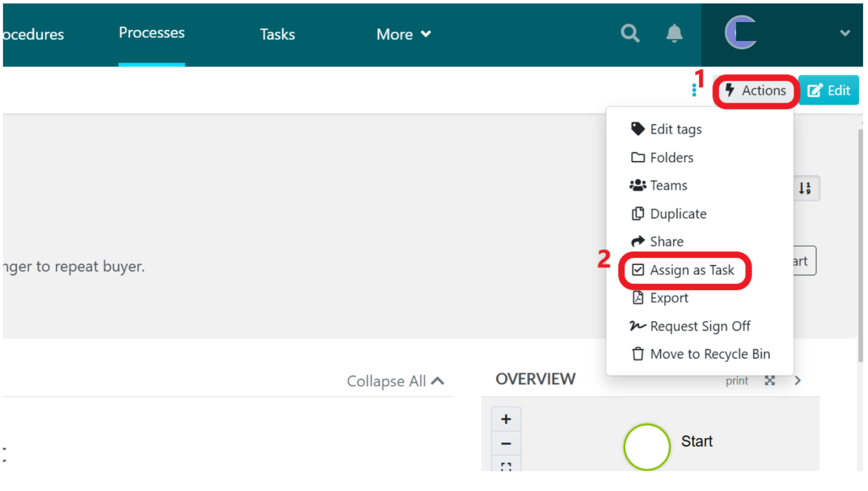Click the Start node in the Overview diagram
Image resolution: width=868 pixels, height=491 pixels.
click(646, 447)
